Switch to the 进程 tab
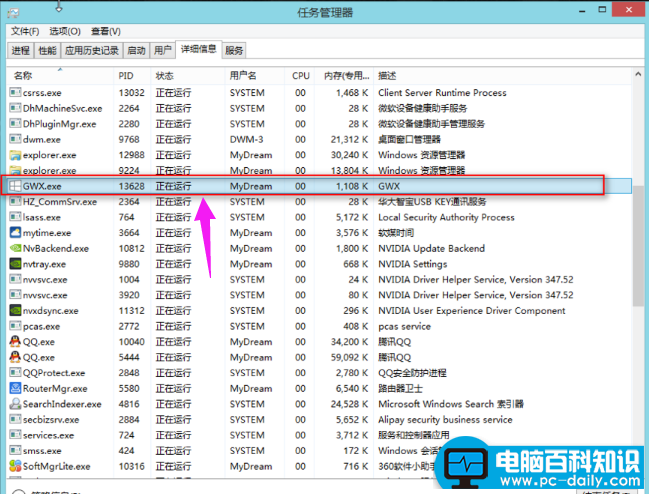 click(x=20, y=50)
